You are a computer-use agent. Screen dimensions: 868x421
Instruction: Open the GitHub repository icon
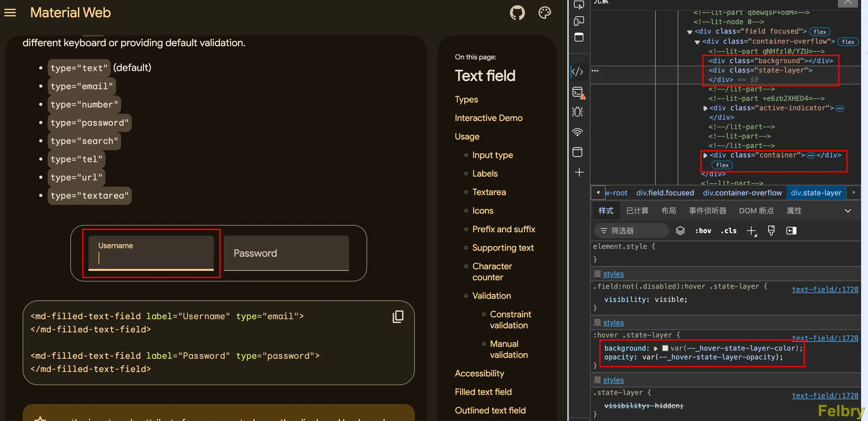pos(517,13)
